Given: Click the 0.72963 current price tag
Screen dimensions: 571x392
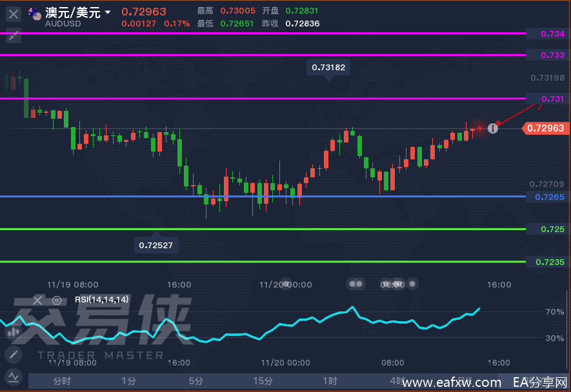Looking at the screenshot, I should pos(545,128).
